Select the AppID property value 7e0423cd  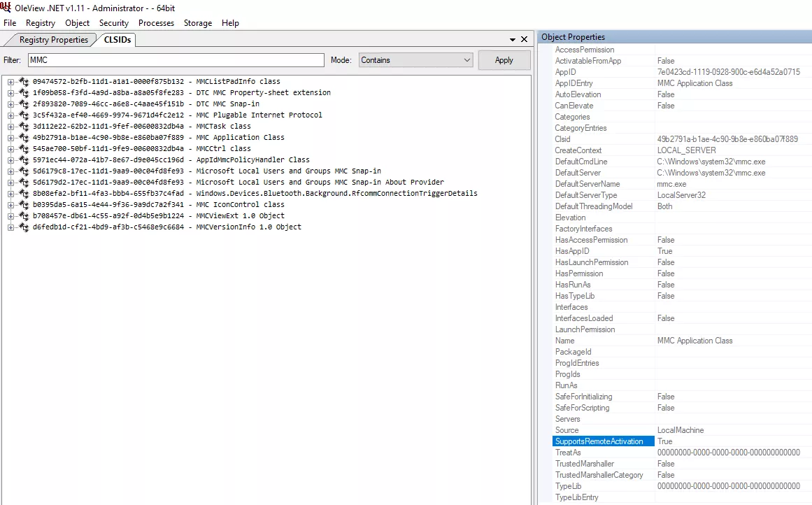[x=728, y=72]
